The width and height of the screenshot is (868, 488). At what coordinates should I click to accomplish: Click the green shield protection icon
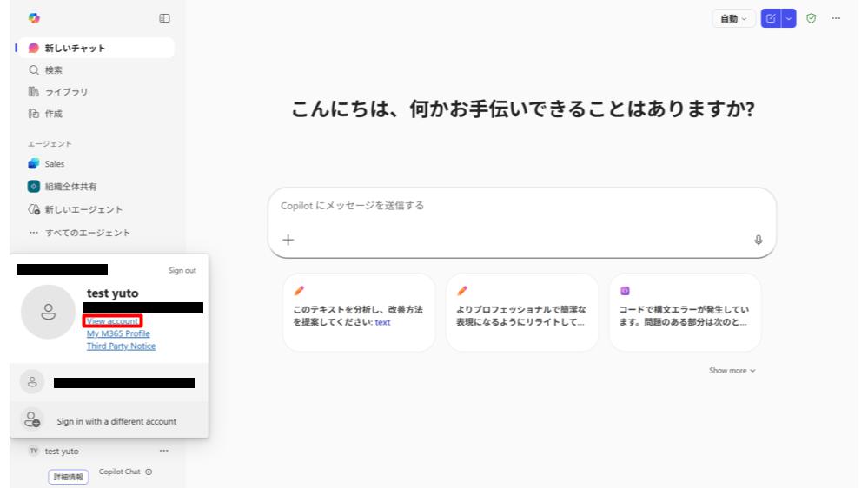[811, 18]
